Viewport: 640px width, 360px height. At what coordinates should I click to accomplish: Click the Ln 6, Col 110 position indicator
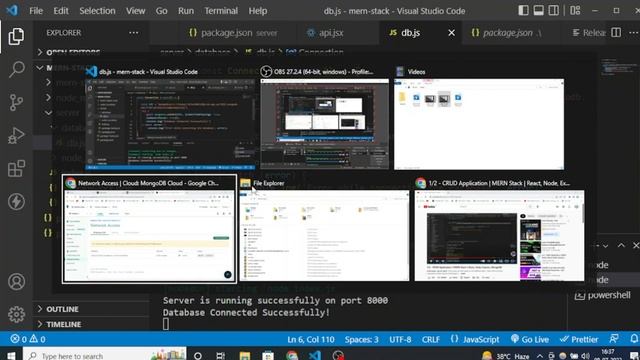tap(311, 339)
